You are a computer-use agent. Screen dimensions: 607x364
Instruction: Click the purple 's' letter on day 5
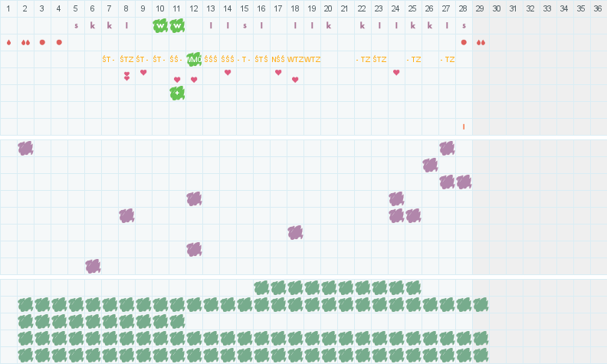coord(76,25)
